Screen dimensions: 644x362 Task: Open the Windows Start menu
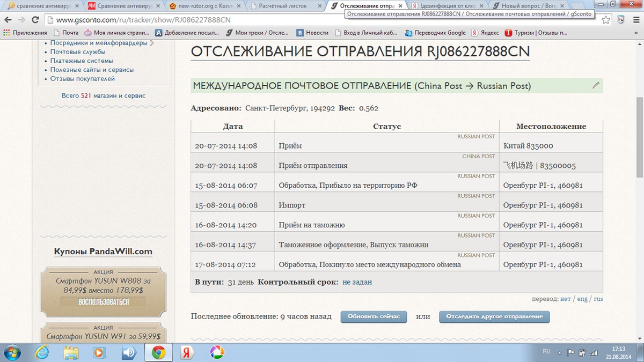[12, 352]
